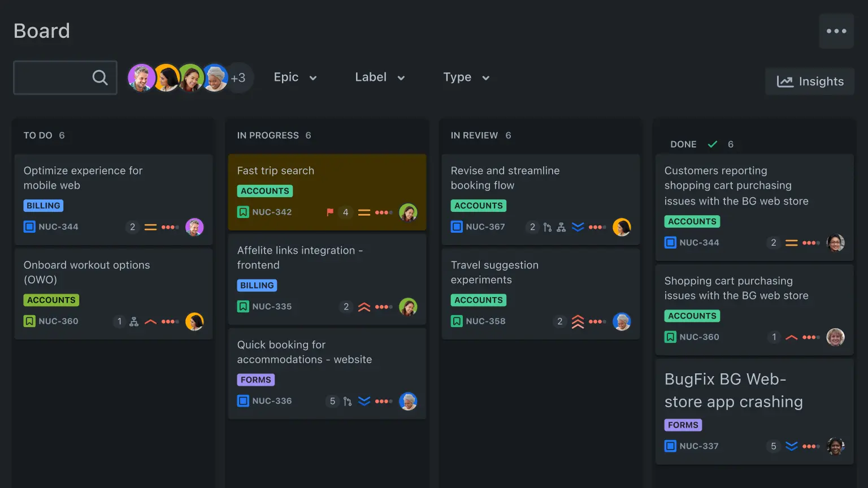
Task: Open issue link NUC-335
Action: point(272,307)
